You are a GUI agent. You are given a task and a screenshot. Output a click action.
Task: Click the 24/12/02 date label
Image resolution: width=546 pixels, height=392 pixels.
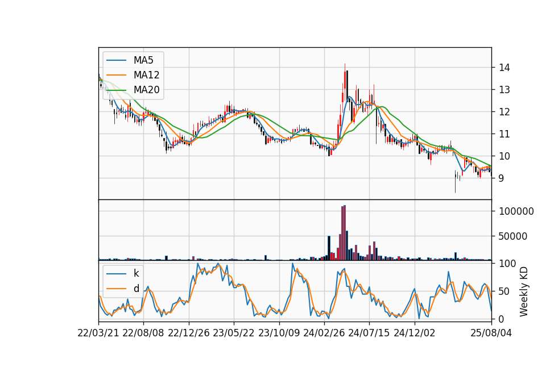coord(415,333)
